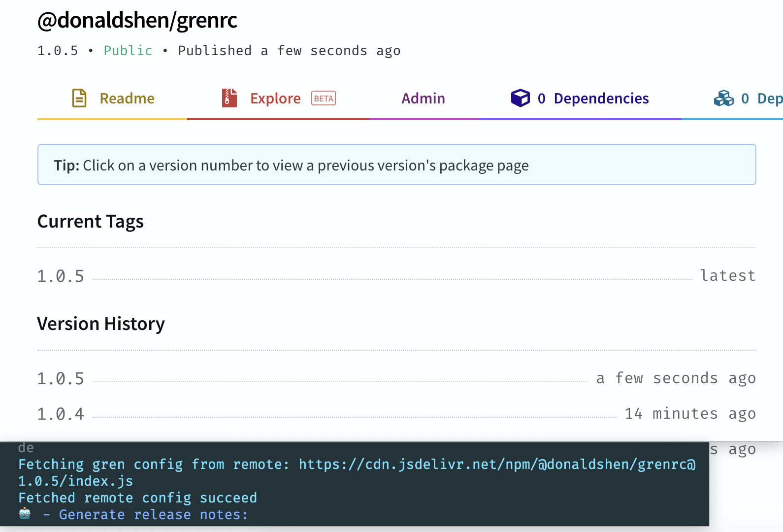
Task: Click the "latest" tag label
Action: (x=728, y=276)
